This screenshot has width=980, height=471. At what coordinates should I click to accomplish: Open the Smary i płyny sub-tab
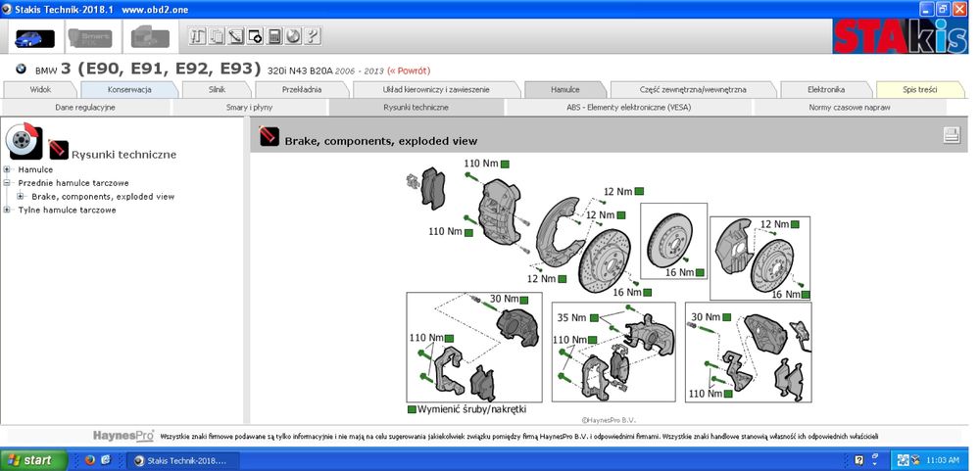(251, 107)
